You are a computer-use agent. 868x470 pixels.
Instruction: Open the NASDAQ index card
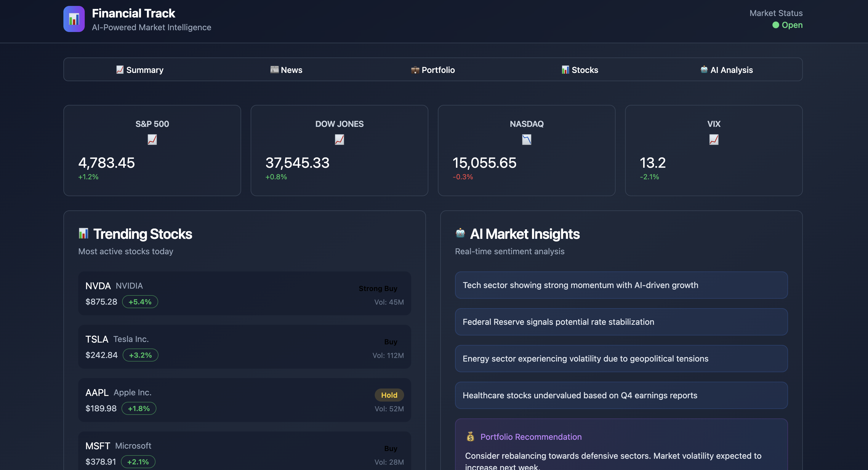click(x=526, y=150)
